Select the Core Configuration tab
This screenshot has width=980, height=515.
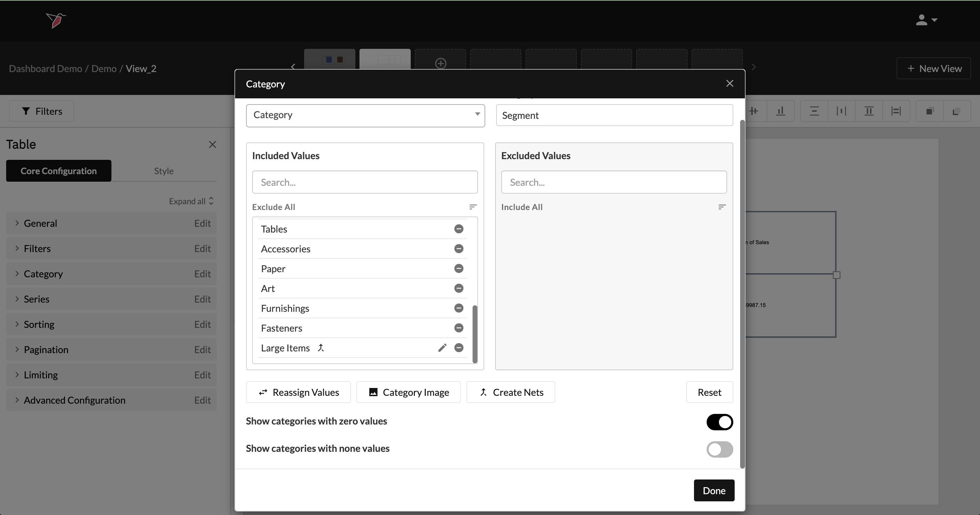[58, 171]
